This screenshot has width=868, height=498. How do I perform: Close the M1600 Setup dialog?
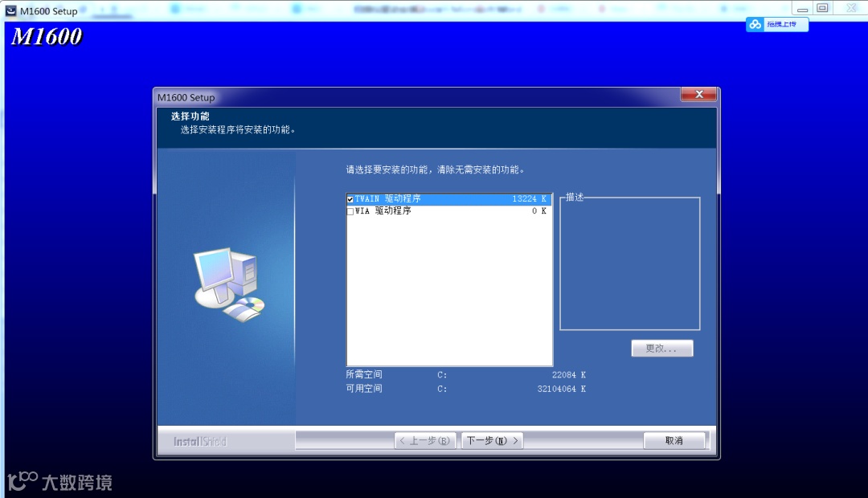click(699, 95)
